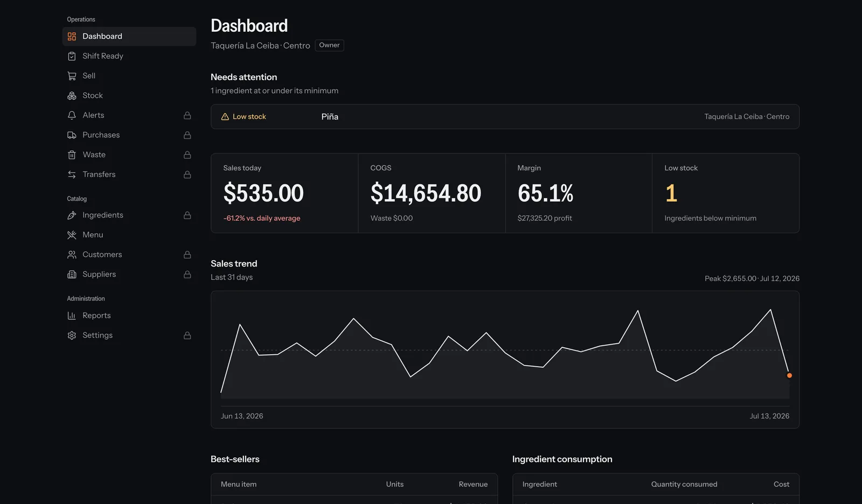The height and width of the screenshot is (504, 862).
Task: Click "1 ingredient at or under its minimum"
Action: [275, 91]
